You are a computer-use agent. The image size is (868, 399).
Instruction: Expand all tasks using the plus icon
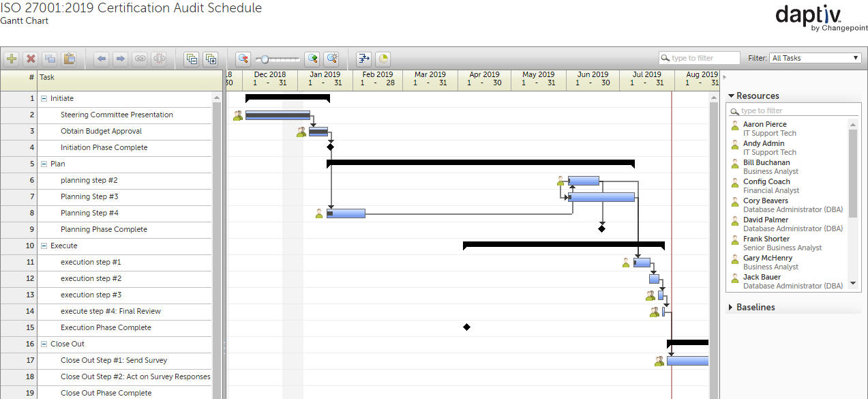(211, 59)
